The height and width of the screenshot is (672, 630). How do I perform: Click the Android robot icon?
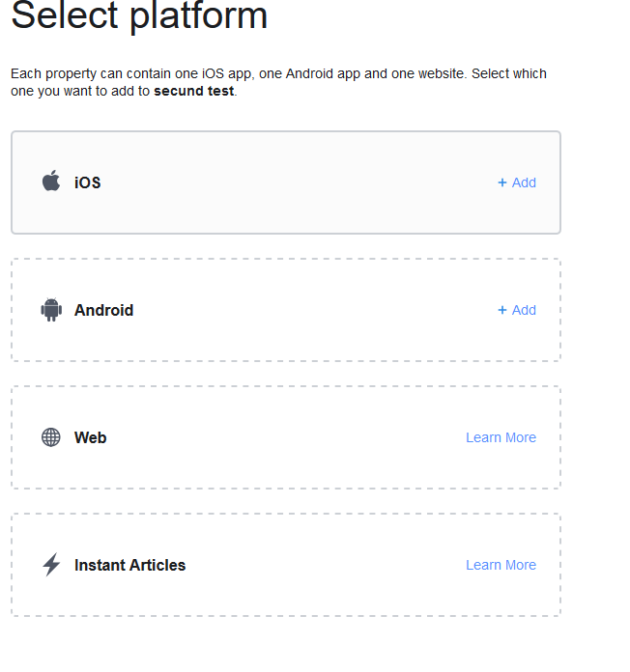point(51,309)
